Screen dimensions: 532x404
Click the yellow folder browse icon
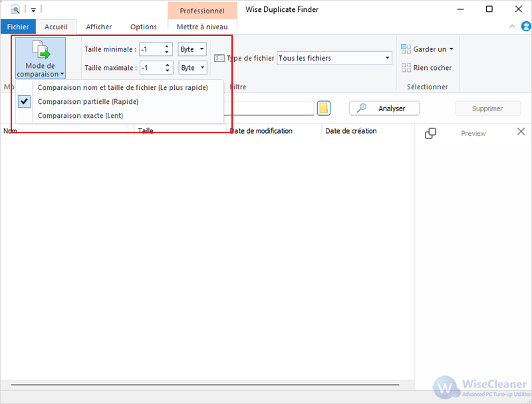pos(324,108)
